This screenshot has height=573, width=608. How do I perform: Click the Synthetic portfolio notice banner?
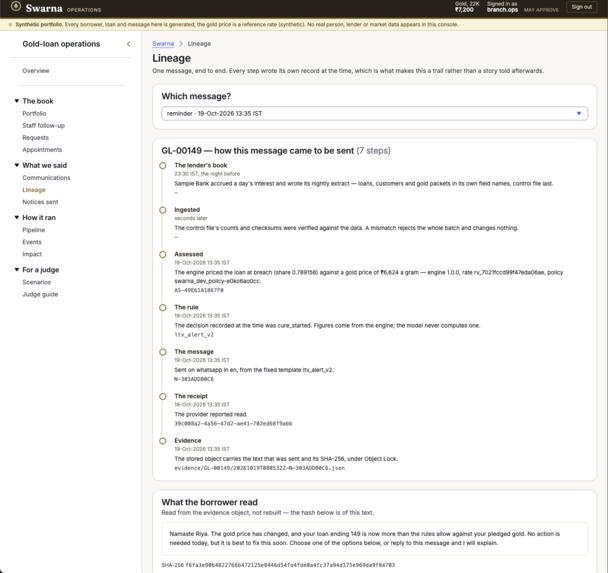[x=304, y=24]
